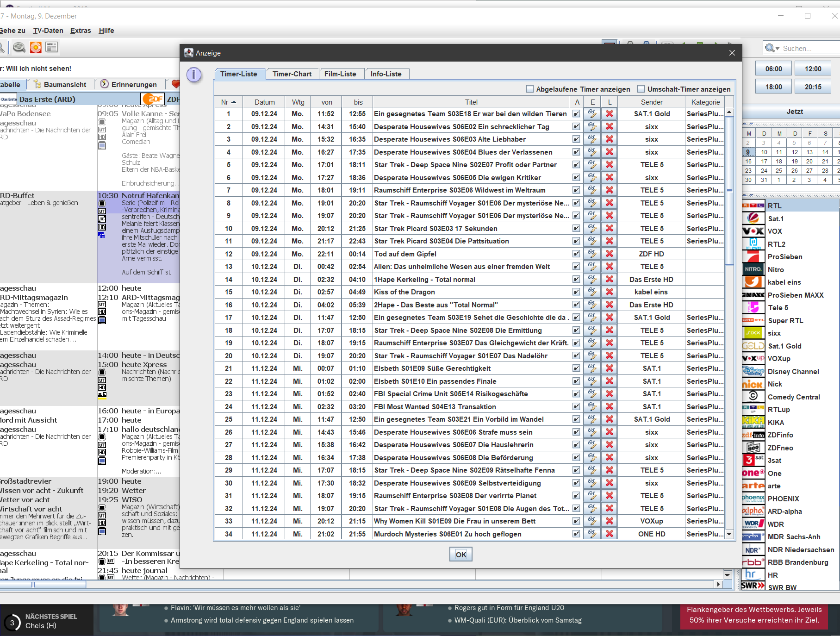Edit the Tod auf dem Gipfel timer
This screenshot has height=636, width=840.
pyautogui.click(x=592, y=254)
